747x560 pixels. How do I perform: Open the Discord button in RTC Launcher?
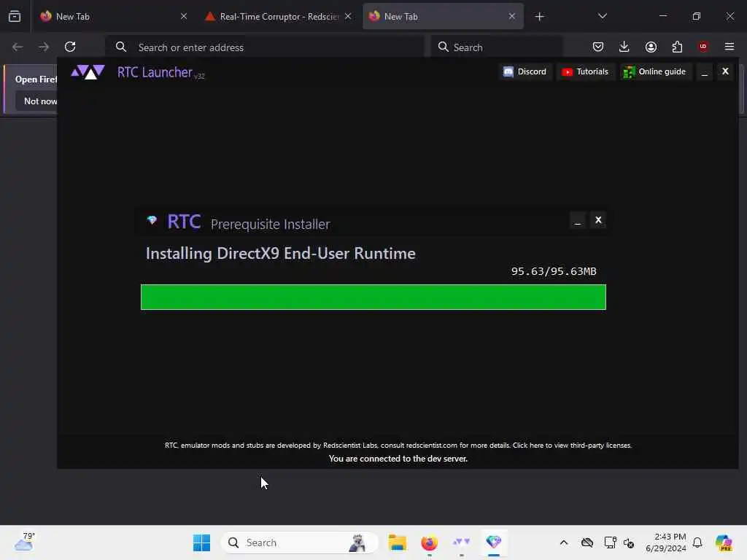tap(525, 71)
